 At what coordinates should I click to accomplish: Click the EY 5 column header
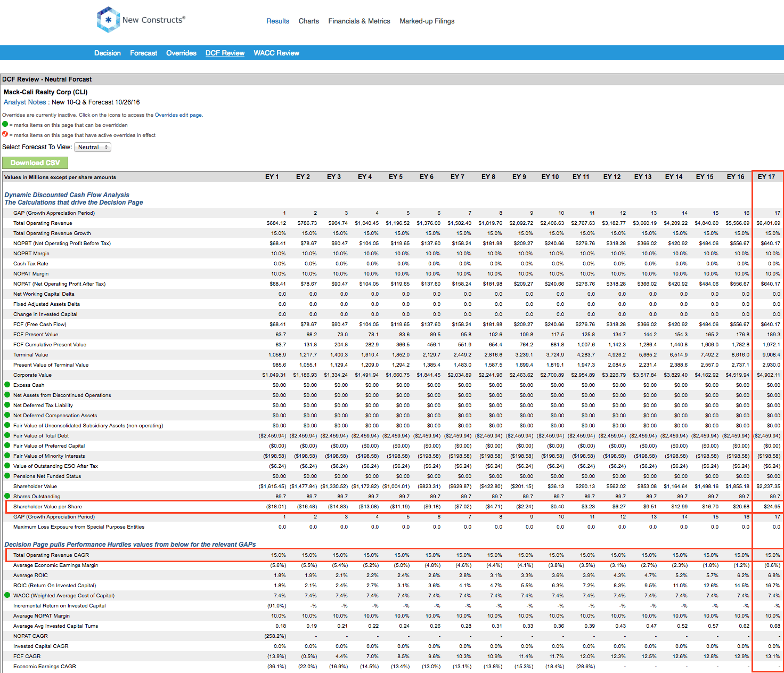396,177
